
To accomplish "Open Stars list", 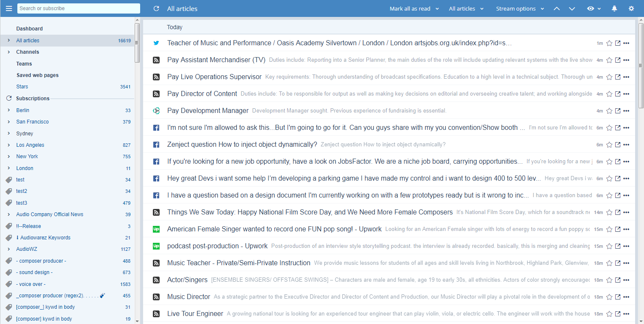I will tap(22, 87).
